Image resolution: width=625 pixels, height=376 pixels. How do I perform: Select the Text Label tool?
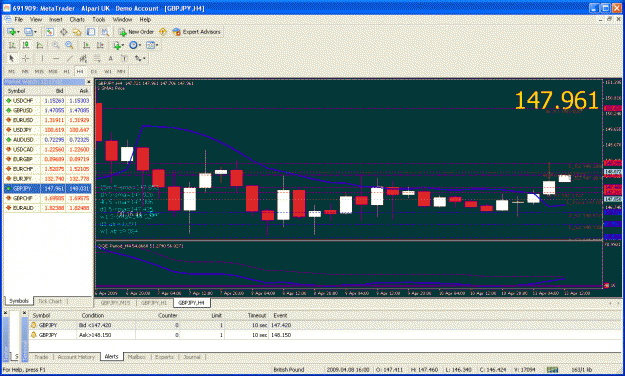pyautogui.click(x=124, y=59)
